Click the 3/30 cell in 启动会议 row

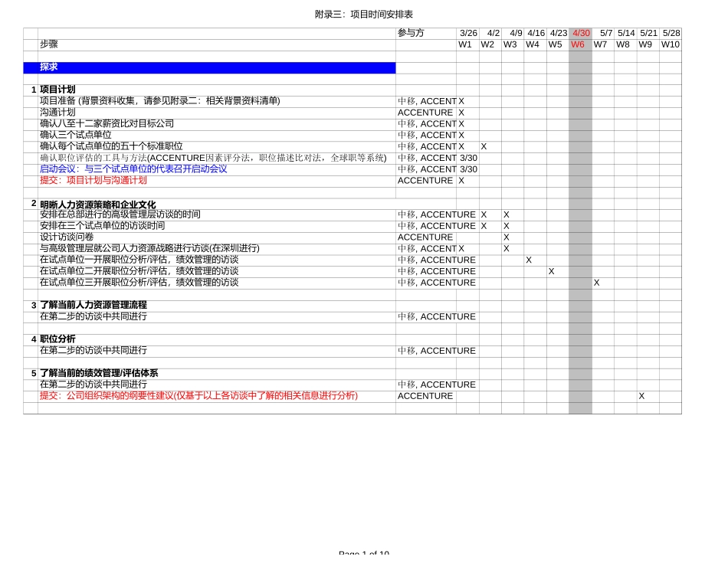coord(468,169)
